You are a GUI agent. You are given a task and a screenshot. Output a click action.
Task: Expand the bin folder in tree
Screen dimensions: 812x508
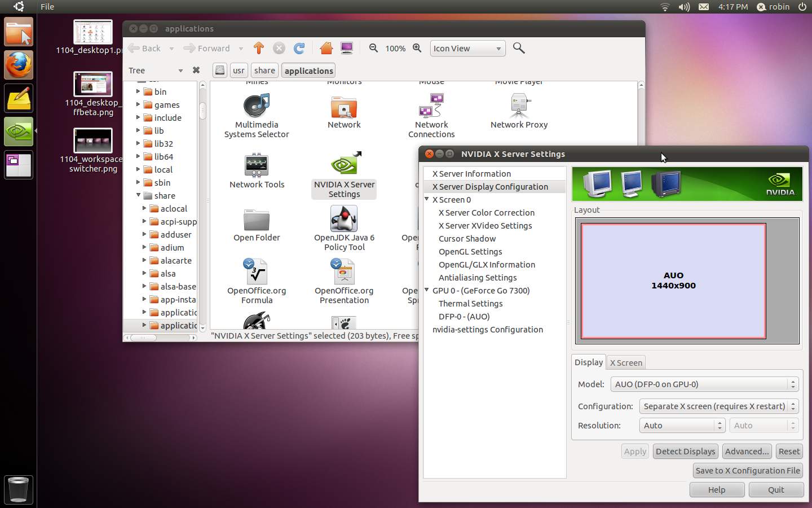tap(138, 91)
